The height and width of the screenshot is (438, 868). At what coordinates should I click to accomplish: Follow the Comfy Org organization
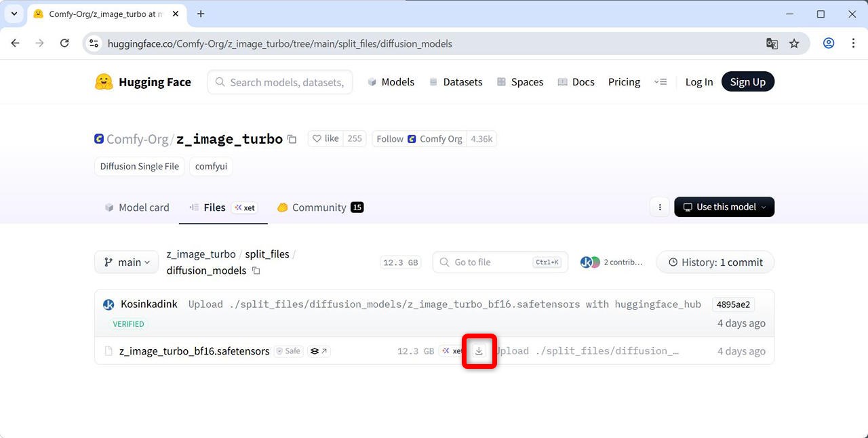tap(390, 139)
